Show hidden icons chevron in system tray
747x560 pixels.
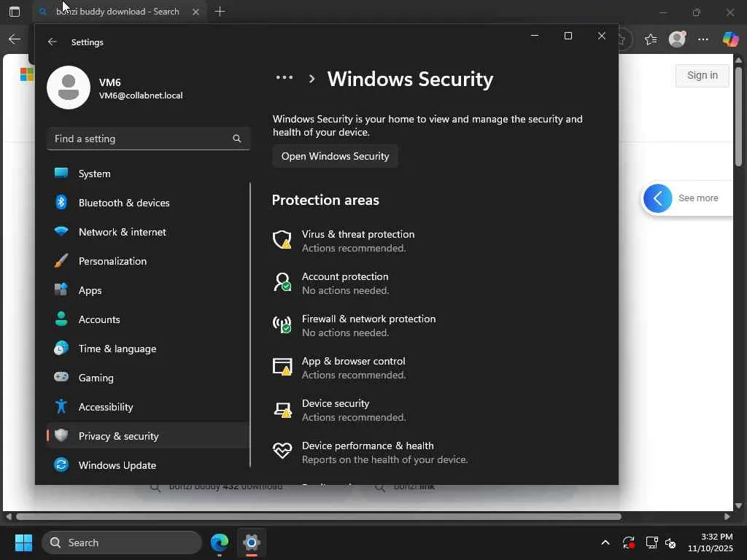point(605,542)
